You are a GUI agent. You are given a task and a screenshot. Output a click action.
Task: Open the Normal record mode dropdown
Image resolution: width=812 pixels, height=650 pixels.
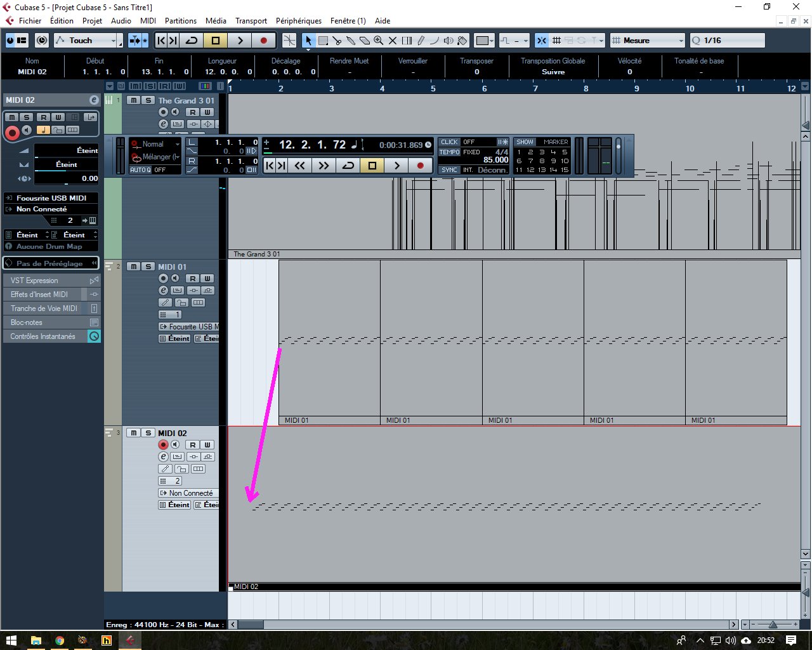click(155, 144)
